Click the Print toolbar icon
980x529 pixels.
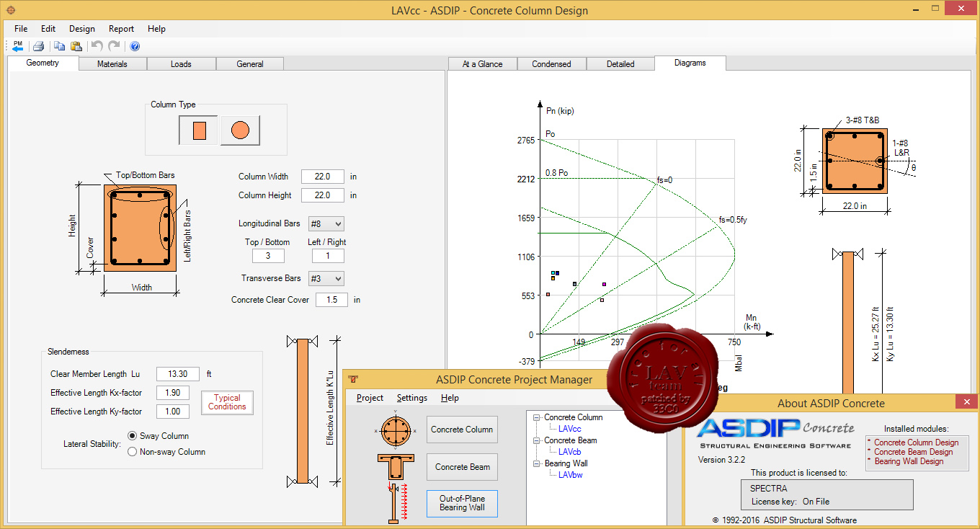pyautogui.click(x=39, y=46)
